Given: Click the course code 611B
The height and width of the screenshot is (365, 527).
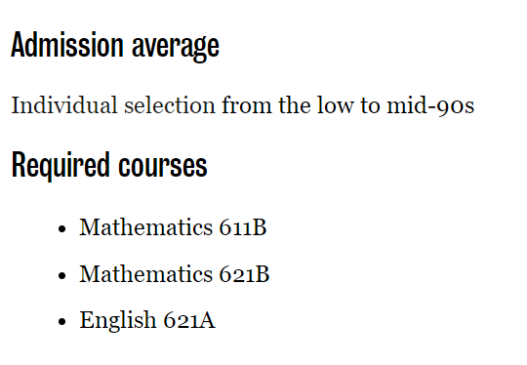Looking at the screenshot, I should click(243, 227).
